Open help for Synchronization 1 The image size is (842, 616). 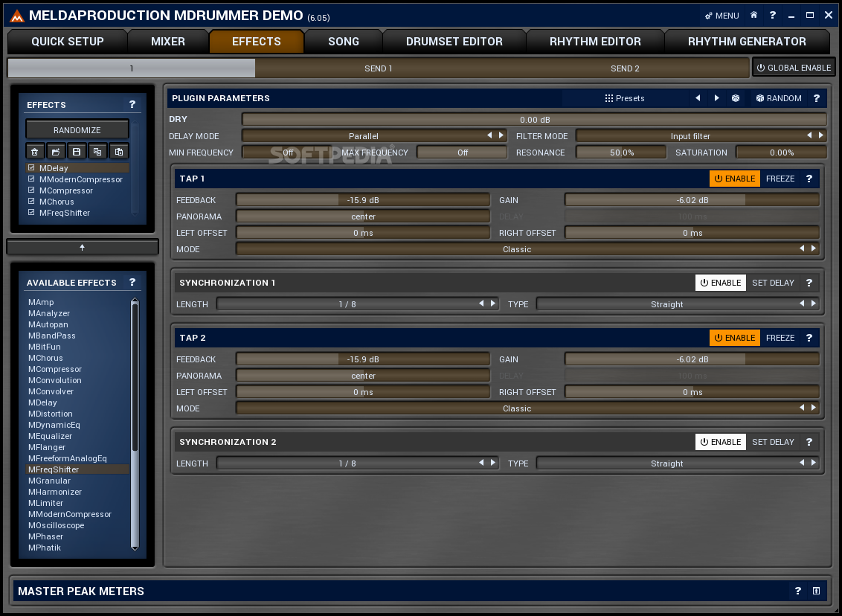pos(809,283)
